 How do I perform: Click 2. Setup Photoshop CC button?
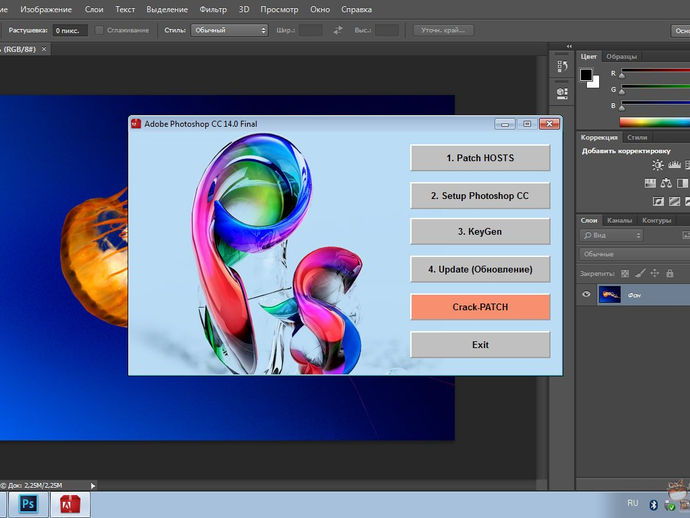click(480, 195)
